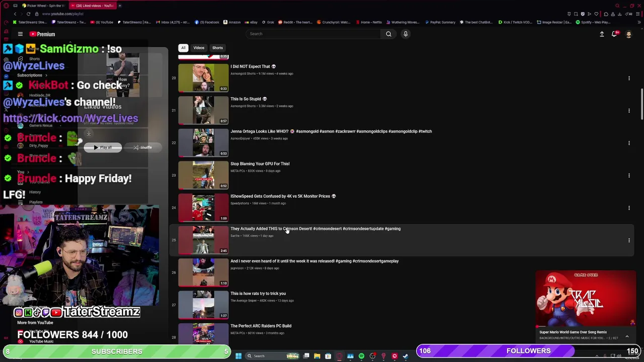Open Steam from the taskbar
Screen dimensions: 644x362
[x=406, y=356]
